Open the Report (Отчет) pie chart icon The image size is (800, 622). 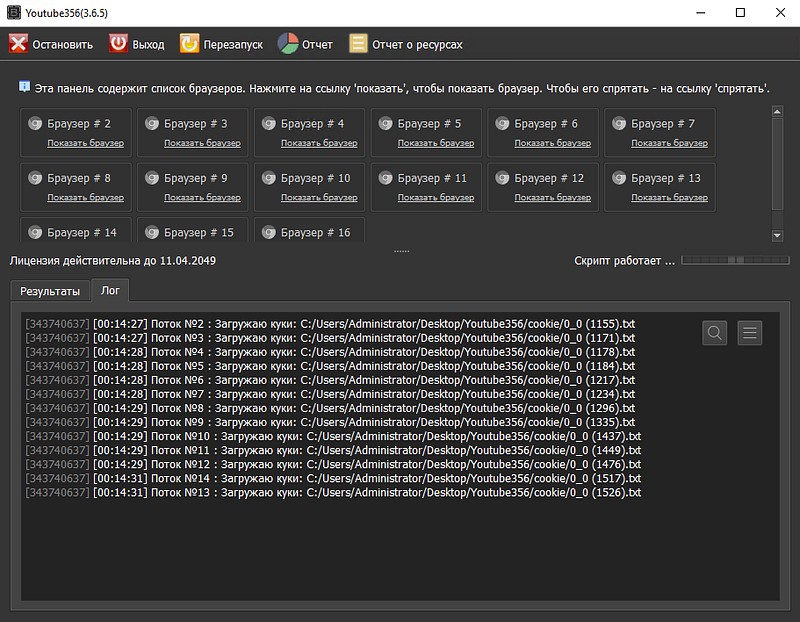[288, 44]
